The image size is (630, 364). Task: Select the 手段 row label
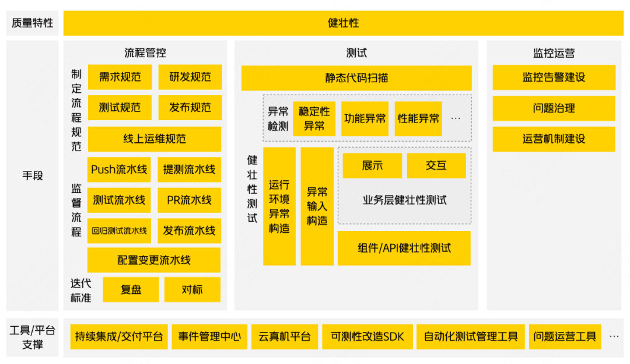[x=33, y=176]
